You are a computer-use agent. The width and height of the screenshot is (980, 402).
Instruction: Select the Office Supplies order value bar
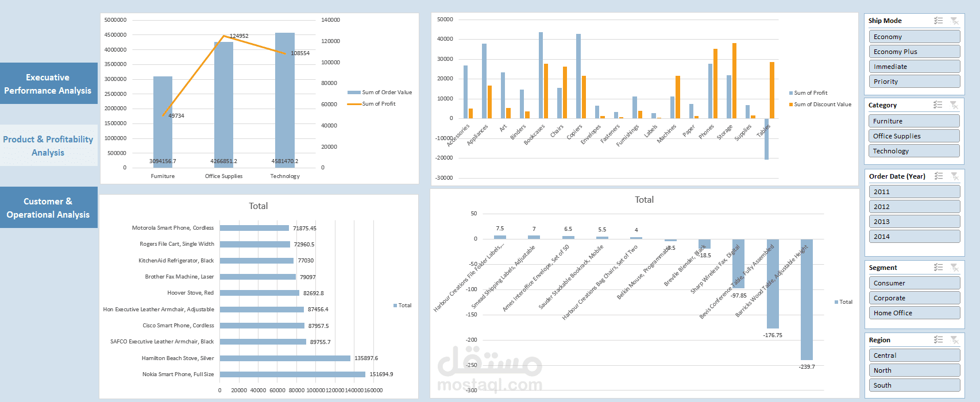[223, 105]
